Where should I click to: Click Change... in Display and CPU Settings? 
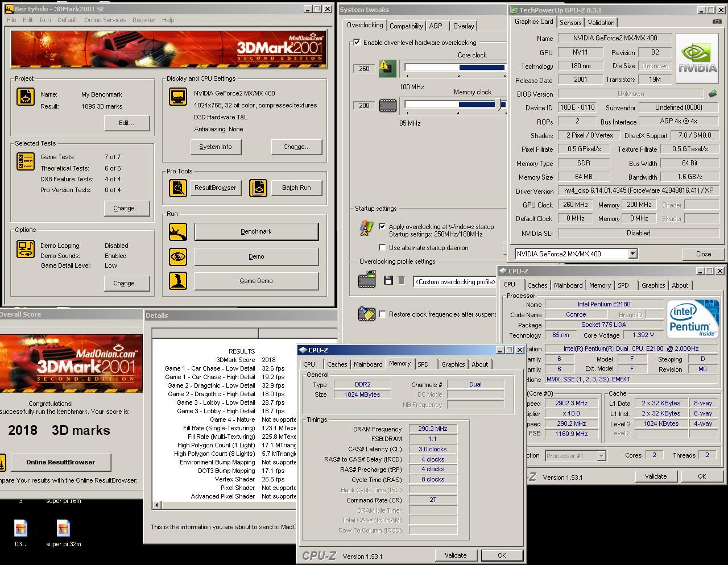coord(296,147)
